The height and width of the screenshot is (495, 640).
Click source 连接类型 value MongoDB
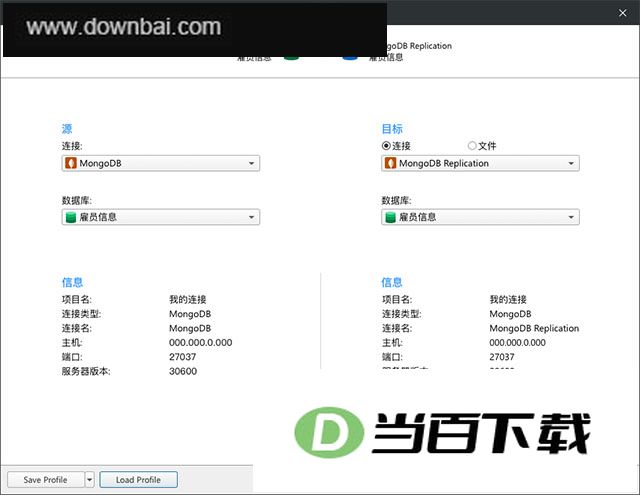[x=190, y=314]
